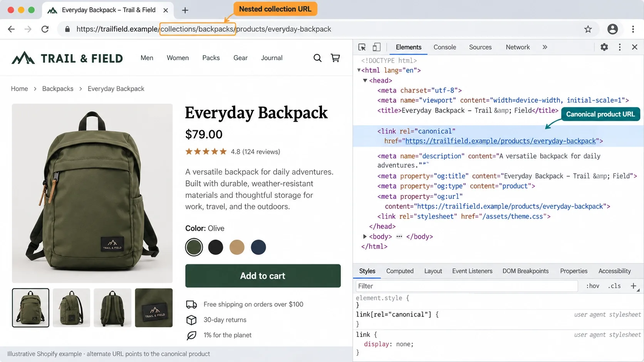Activate the DevTools inspect element picker
The height and width of the screenshot is (362, 644).
click(362, 47)
